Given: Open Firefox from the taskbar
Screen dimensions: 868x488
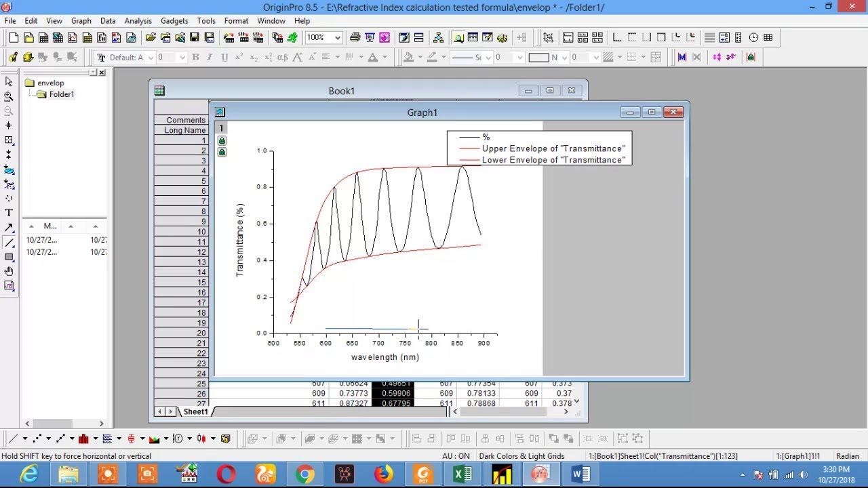Looking at the screenshot, I should 384,474.
